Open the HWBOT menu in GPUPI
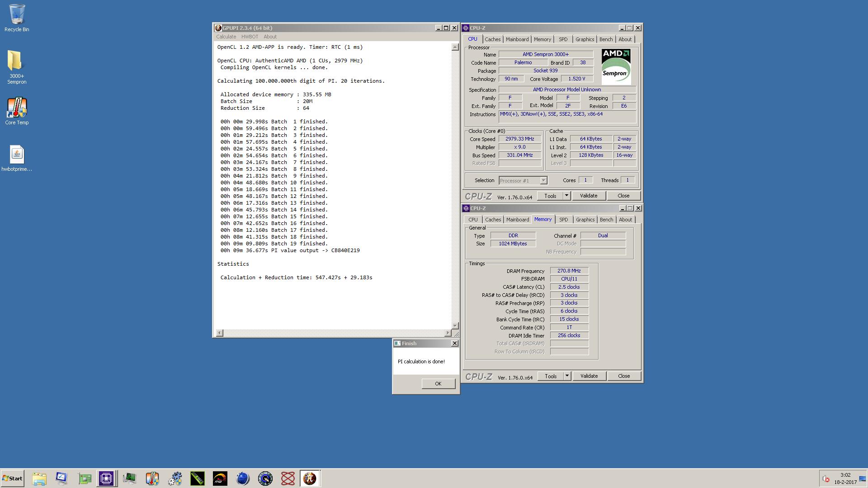The height and width of the screenshot is (488, 868). pos(250,37)
